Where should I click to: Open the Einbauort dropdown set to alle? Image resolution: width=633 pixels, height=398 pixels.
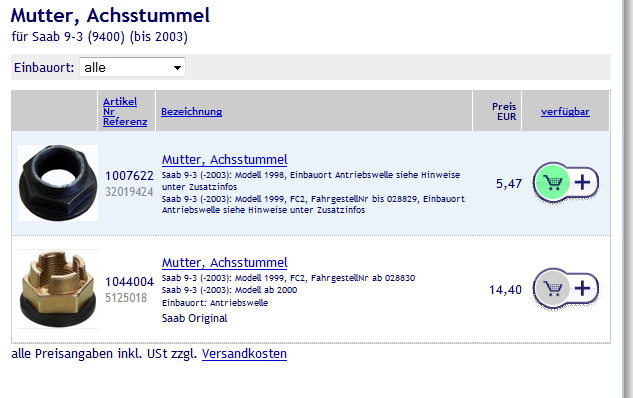pyautogui.click(x=132, y=67)
